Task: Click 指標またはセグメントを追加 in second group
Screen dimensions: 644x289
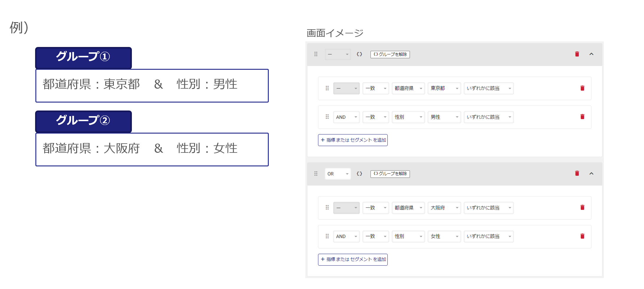Action: pos(353,259)
